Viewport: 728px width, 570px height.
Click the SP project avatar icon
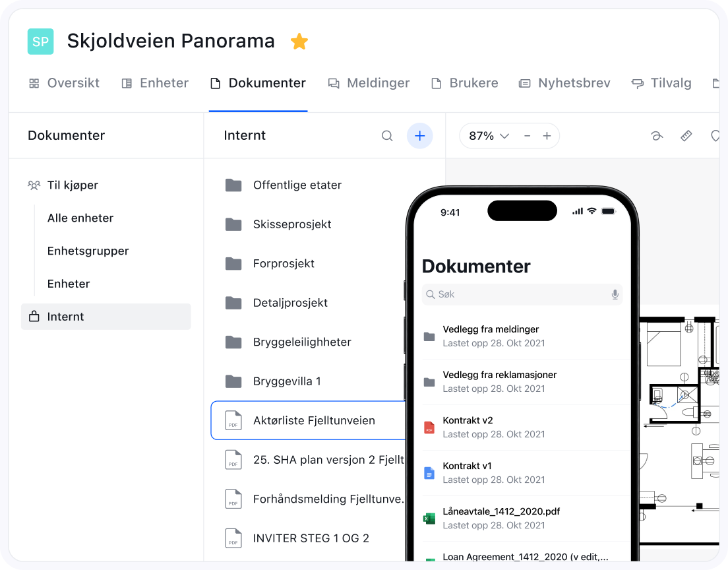[x=40, y=42]
